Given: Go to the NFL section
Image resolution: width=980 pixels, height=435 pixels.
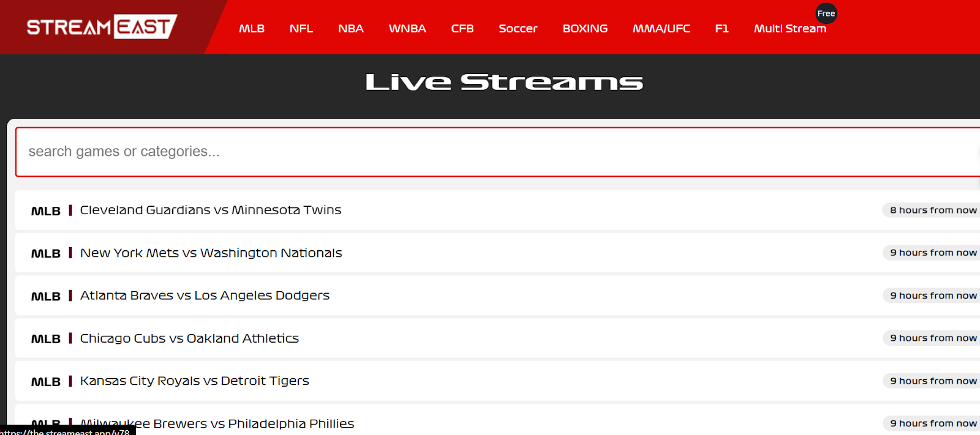Looking at the screenshot, I should (x=301, y=29).
